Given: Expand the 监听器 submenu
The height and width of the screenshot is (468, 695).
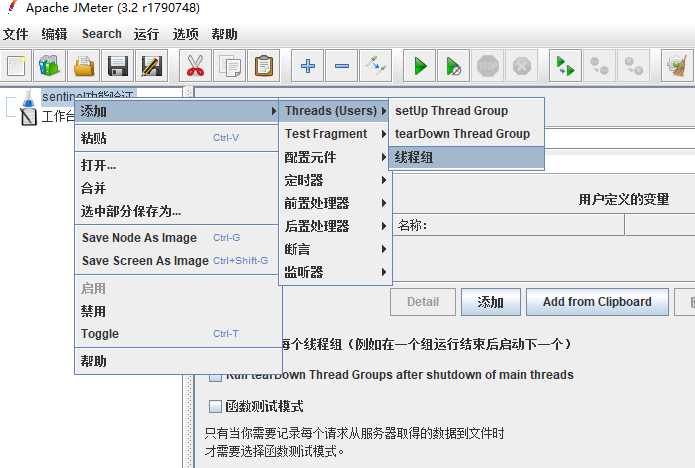Looking at the screenshot, I should [335, 272].
